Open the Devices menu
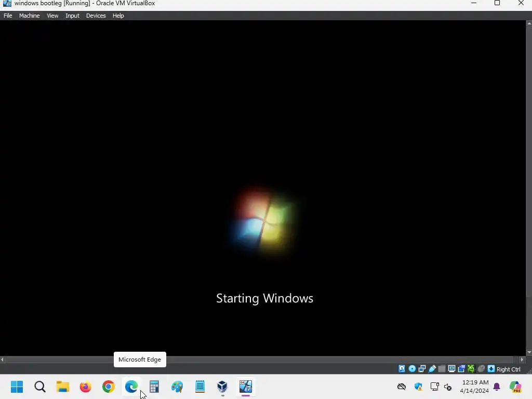532x399 pixels. coord(96,16)
